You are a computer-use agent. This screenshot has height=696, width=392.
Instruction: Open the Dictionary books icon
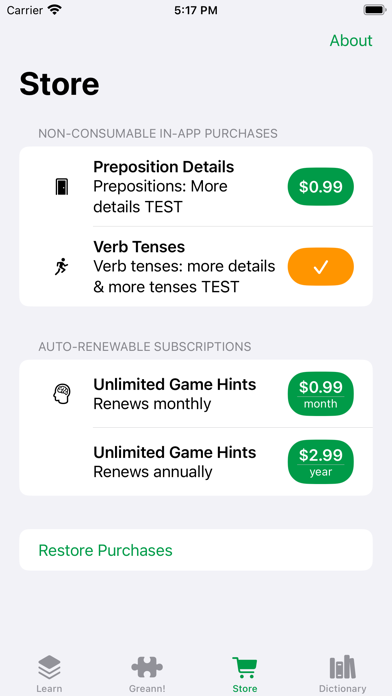click(x=342, y=667)
